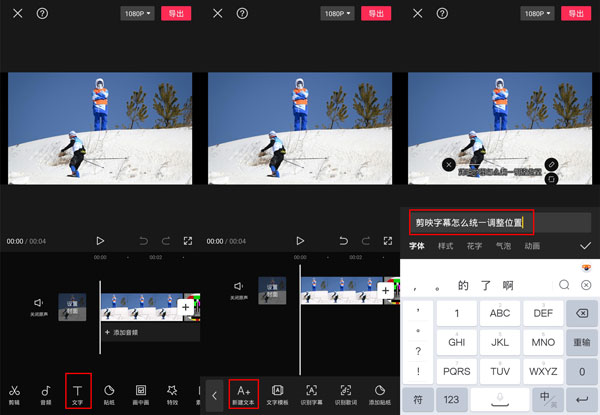The image size is (600, 415).
Task: Open 文字模板 text templates
Action: pyautogui.click(x=278, y=394)
